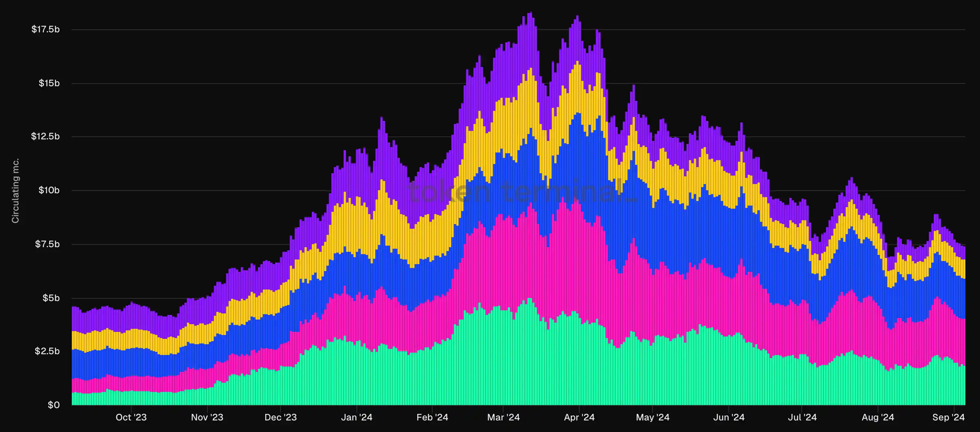Viewport: 980px width, 432px height.
Task: Click the Aug '24 x-axis label
Action: click(878, 417)
